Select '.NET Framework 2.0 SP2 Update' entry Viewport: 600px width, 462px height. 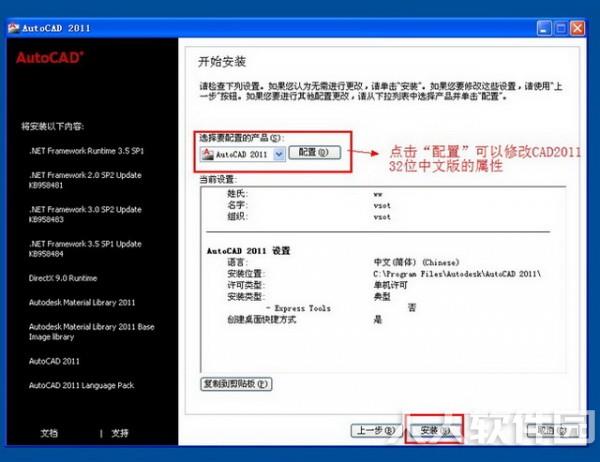(x=85, y=180)
